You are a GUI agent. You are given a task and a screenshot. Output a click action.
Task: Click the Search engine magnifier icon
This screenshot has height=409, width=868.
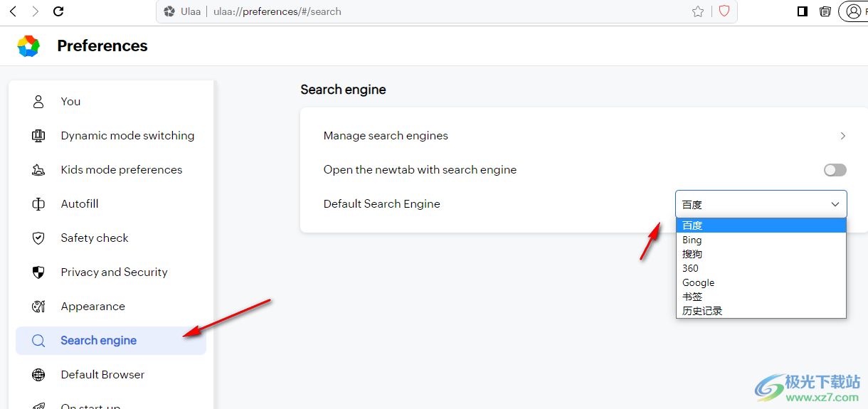[x=38, y=340]
